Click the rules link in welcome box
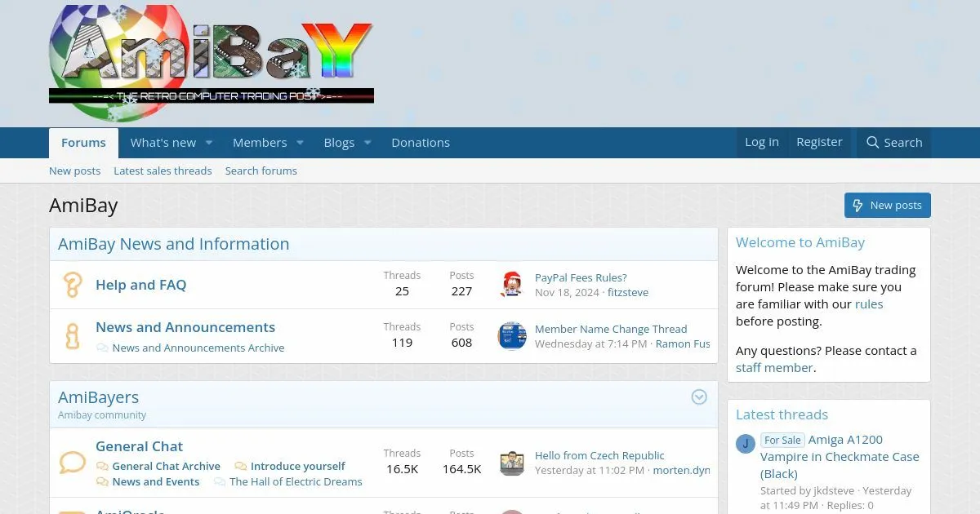The width and height of the screenshot is (980, 514). 869,304
